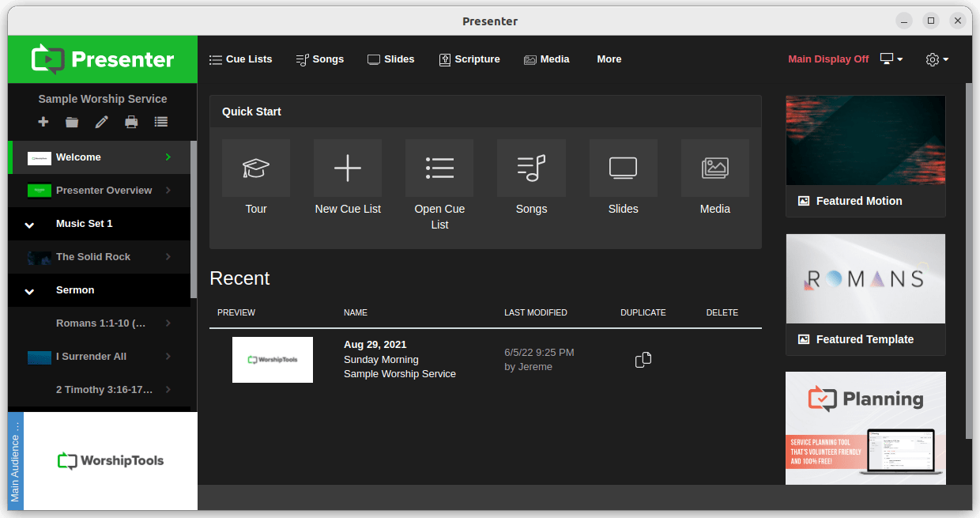Viewport: 980px width, 518px height.
Task: Open the More menu
Action: pos(609,59)
